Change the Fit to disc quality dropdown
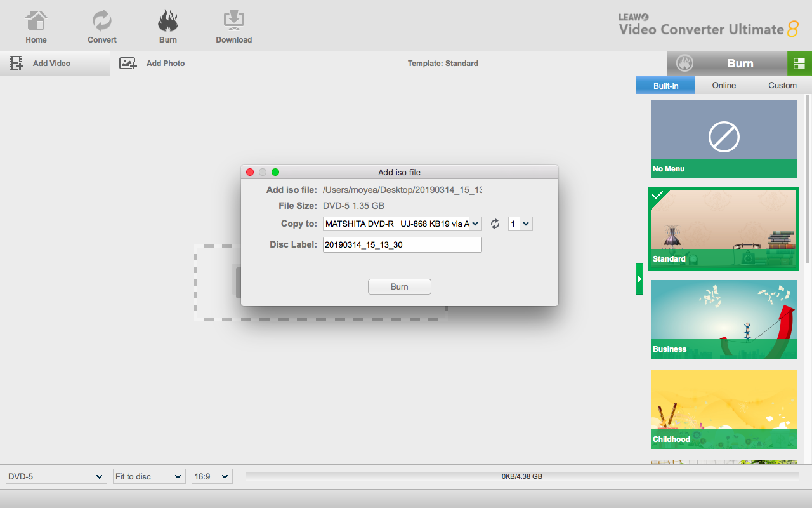 149,476
